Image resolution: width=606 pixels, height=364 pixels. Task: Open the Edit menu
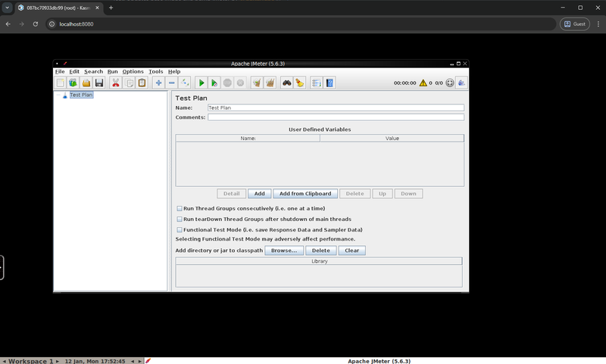(74, 71)
